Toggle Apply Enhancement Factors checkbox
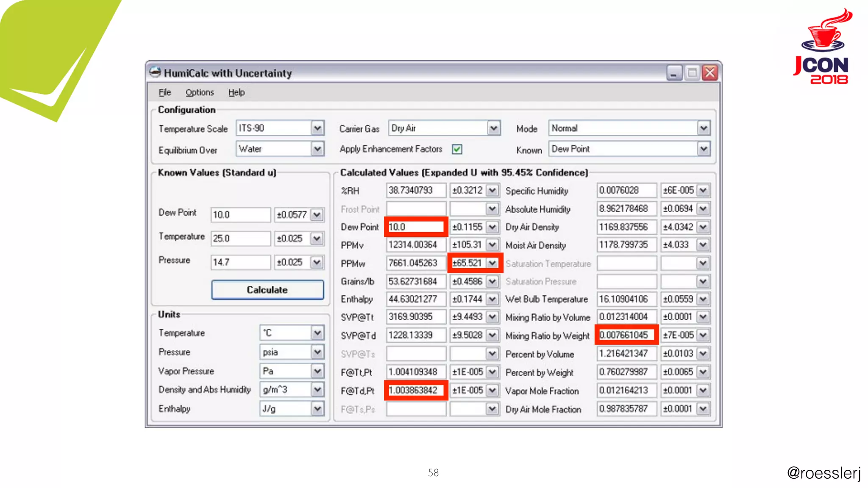 tap(457, 149)
